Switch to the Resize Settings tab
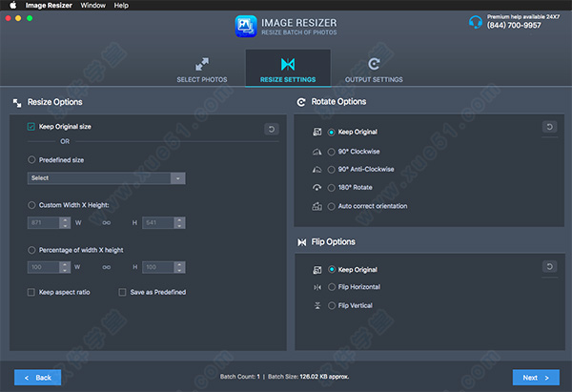Screen dimensions: 572x392 288,69
